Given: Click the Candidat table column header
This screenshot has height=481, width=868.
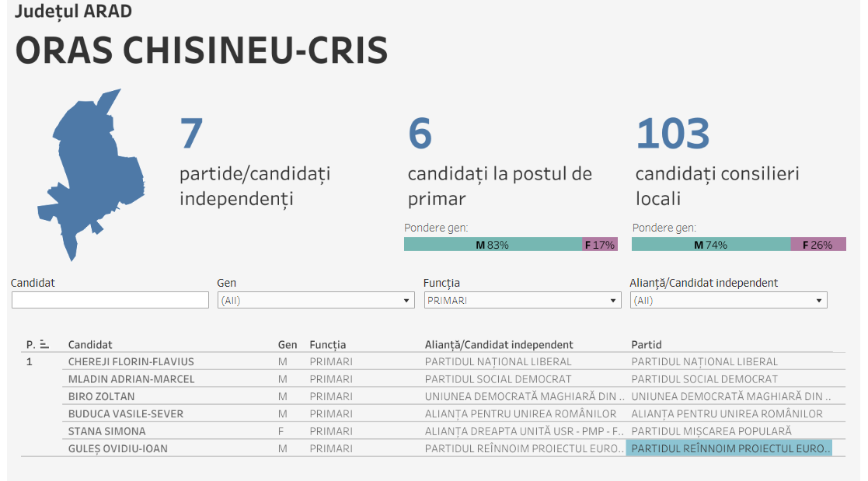Looking at the screenshot, I should 90,344.
